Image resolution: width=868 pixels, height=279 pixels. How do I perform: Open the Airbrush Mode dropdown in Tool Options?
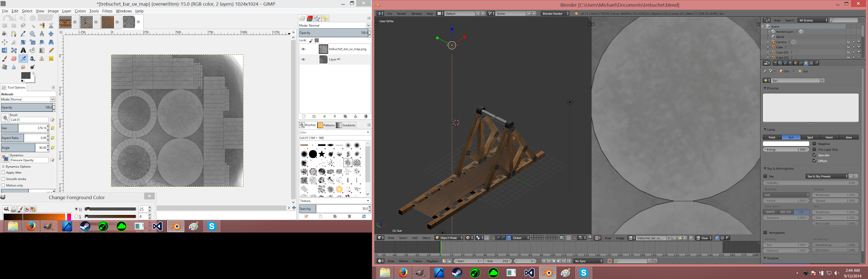click(x=33, y=99)
